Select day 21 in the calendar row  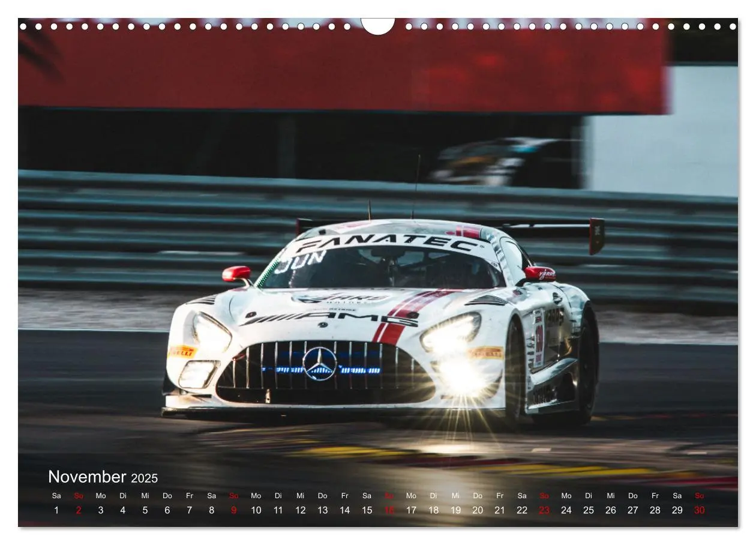tap(500, 510)
